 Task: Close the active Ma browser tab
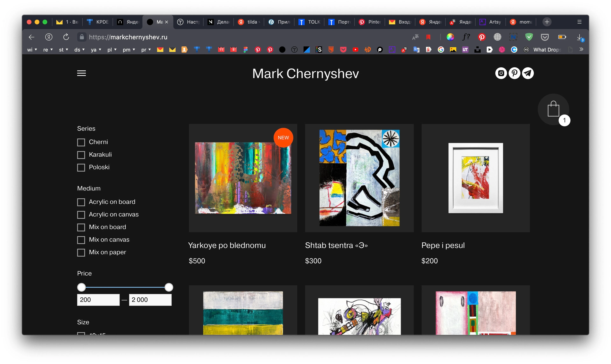tap(167, 22)
